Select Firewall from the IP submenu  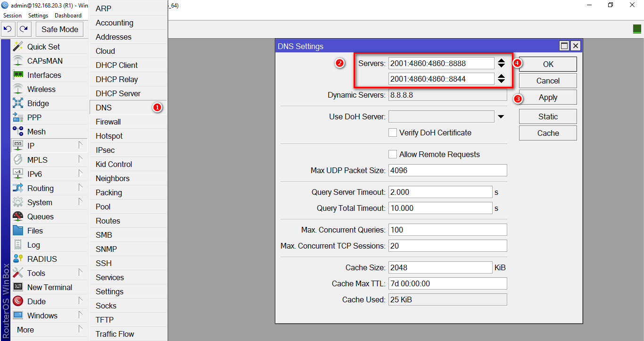click(x=108, y=122)
